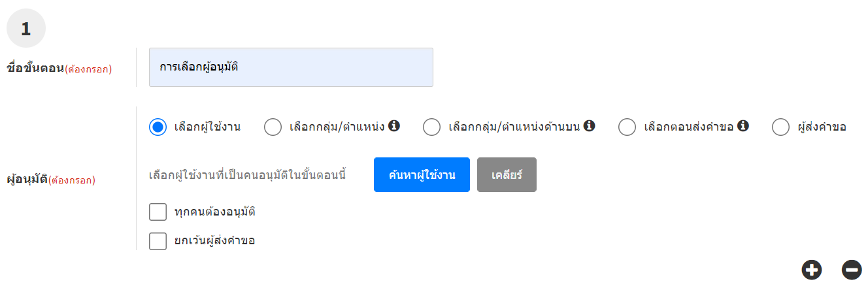This screenshot has height=288, width=868.
Task: Pick the เลือกตอนส่งคำขอ radio option
Action: (627, 127)
